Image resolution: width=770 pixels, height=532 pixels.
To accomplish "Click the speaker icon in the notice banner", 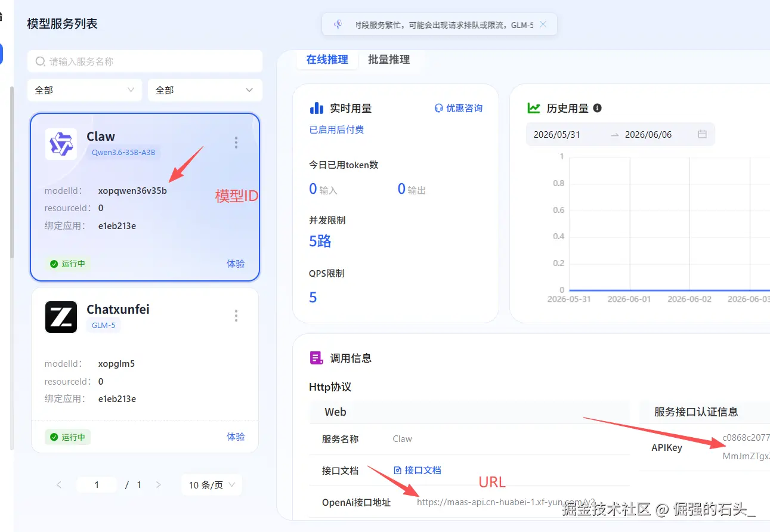I will (x=338, y=24).
